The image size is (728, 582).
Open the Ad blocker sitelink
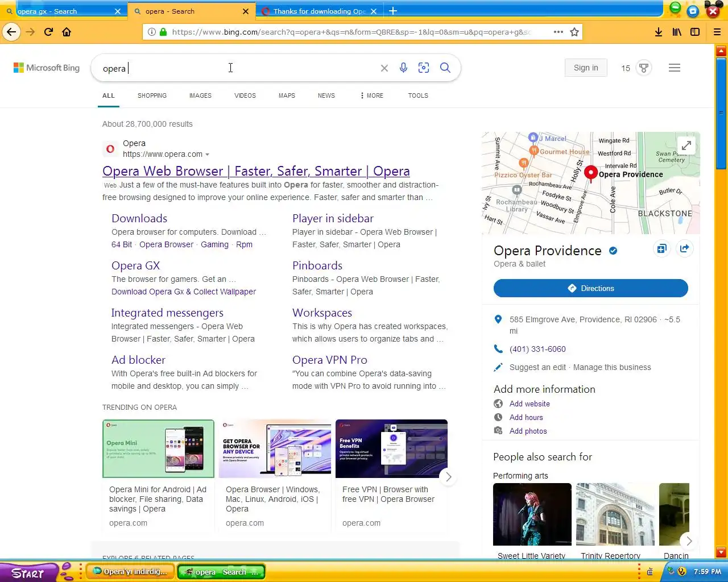click(138, 360)
